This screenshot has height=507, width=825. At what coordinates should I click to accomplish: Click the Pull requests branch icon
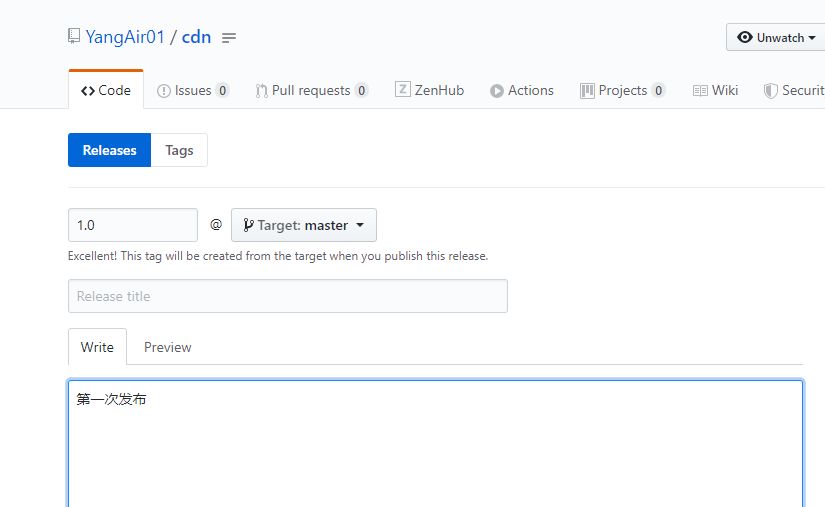[262, 91]
